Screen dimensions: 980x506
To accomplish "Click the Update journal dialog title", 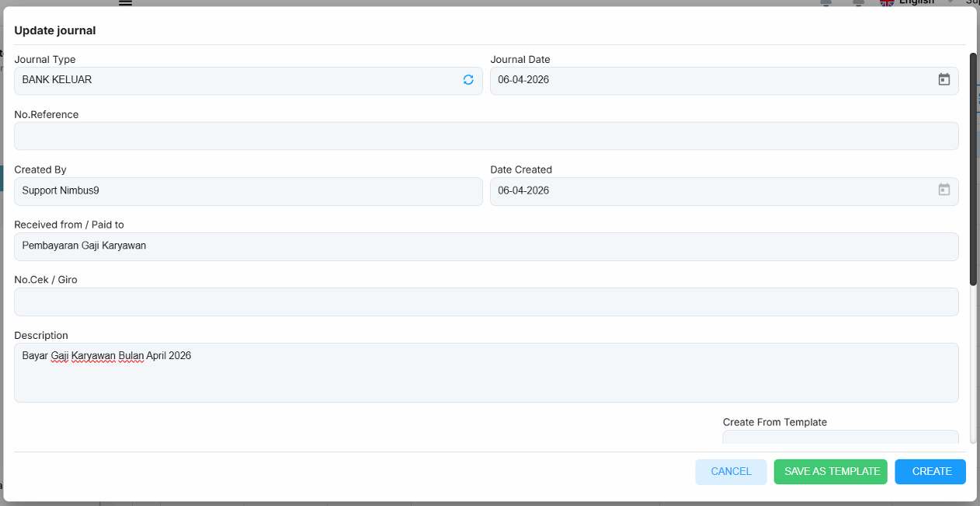I will (55, 30).
